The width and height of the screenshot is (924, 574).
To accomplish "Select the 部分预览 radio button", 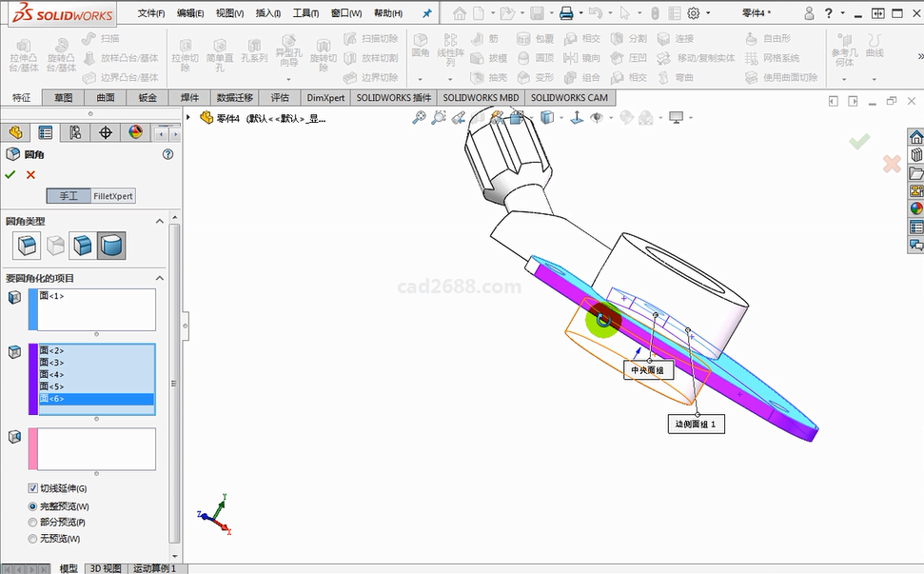I will tap(33, 522).
